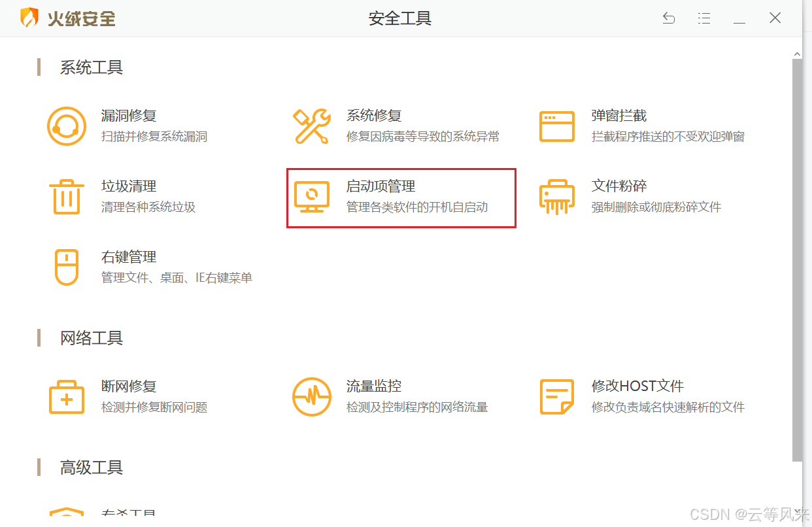
Task: Click description 修复因病毒等导致的系统异常
Action: 423,137
